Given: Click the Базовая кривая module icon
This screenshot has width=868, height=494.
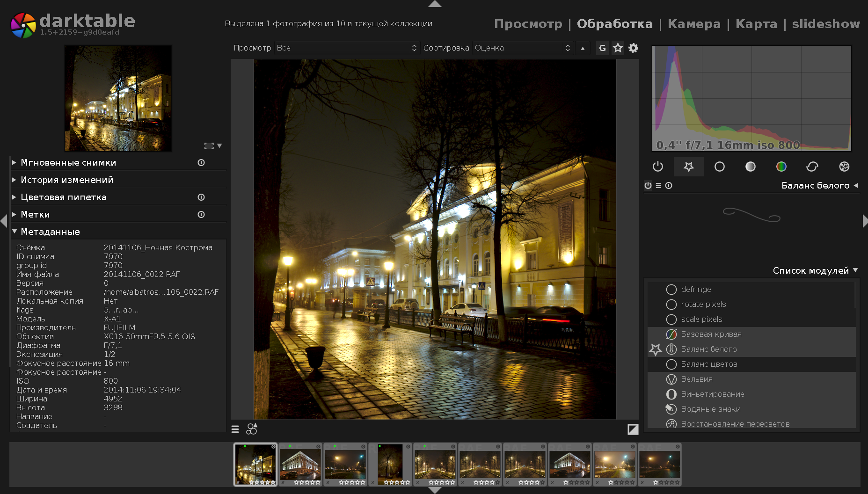Looking at the screenshot, I should coord(671,334).
